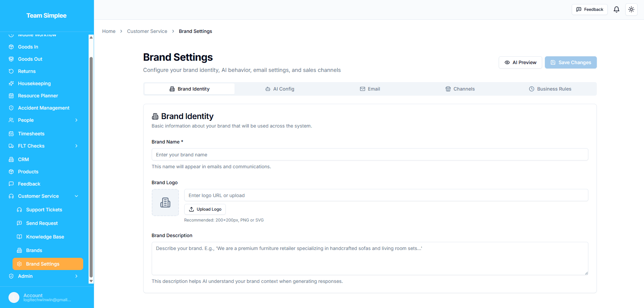
Task: Click the sidebar scroll down arrow
Action: tap(91, 281)
